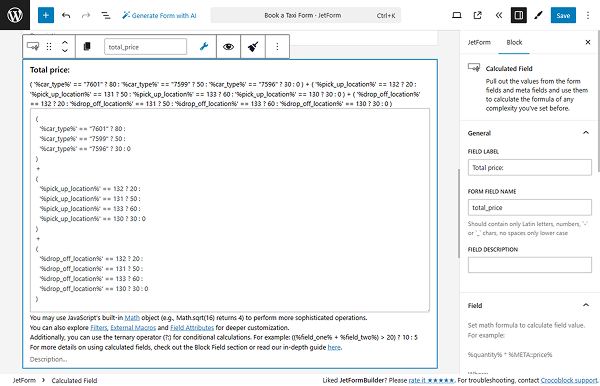Click the total_price field name toolbar input

tap(145, 47)
